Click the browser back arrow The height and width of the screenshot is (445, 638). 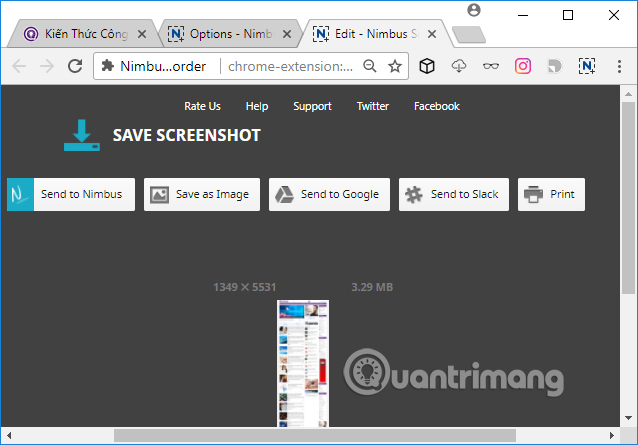(19, 66)
